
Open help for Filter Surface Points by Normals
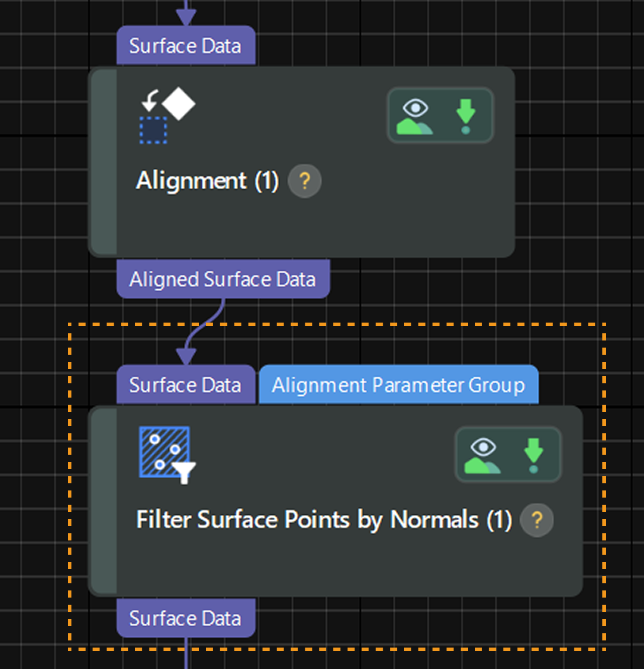coord(537,520)
